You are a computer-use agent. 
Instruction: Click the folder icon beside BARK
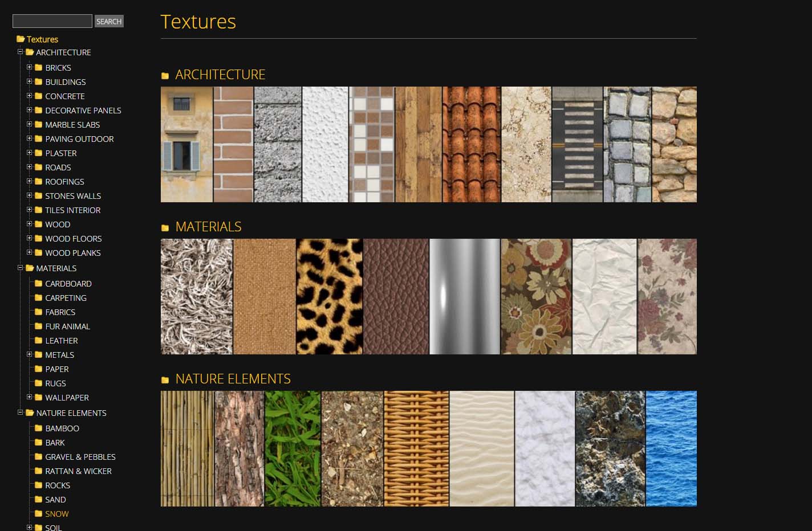[x=39, y=442]
